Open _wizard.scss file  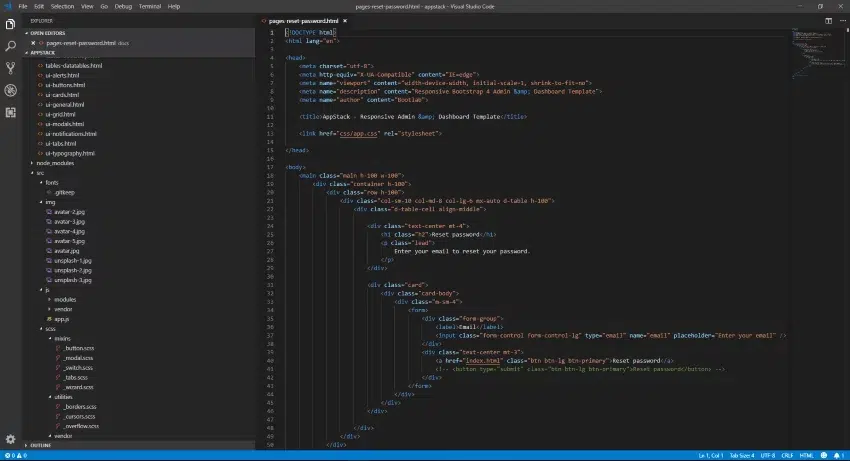(78, 387)
